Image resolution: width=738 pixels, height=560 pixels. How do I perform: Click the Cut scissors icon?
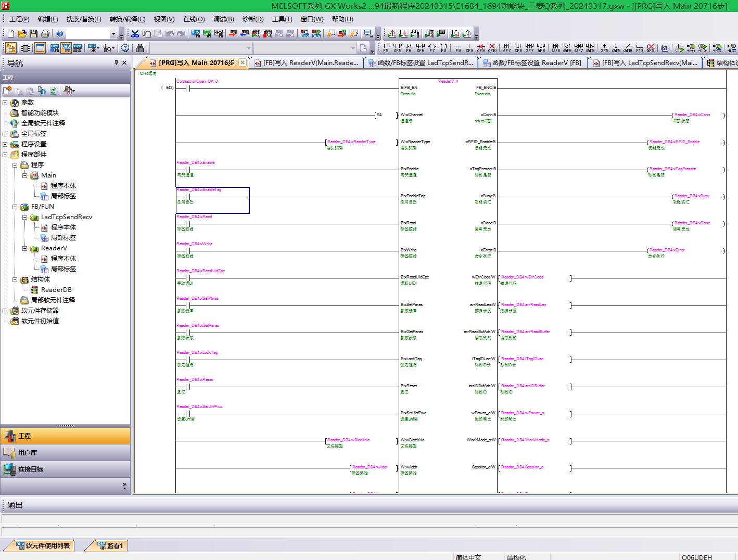click(x=135, y=34)
